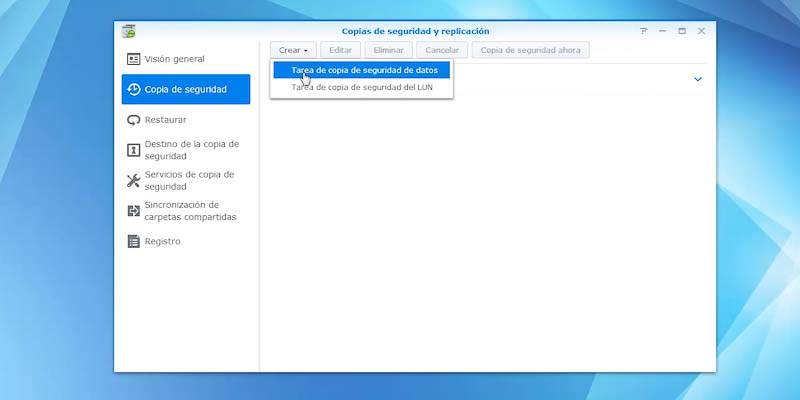Close the Copias de seguridad y replicación window

click(702, 31)
